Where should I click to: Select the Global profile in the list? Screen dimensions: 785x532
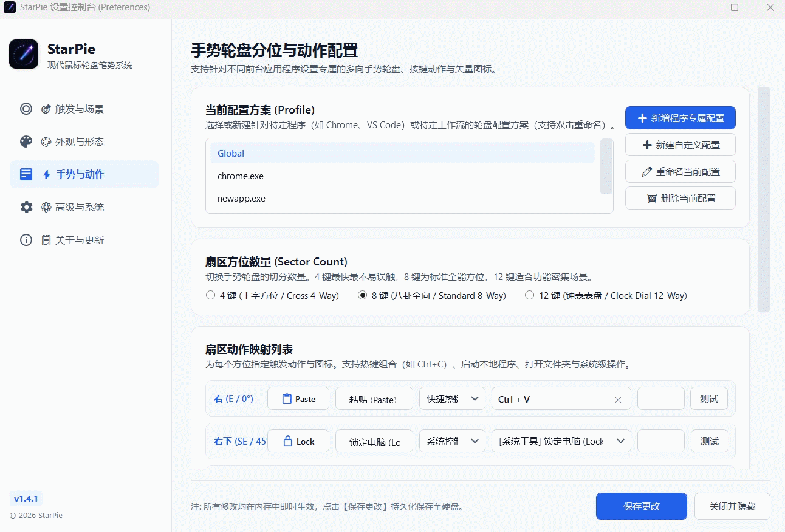(x=402, y=154)
